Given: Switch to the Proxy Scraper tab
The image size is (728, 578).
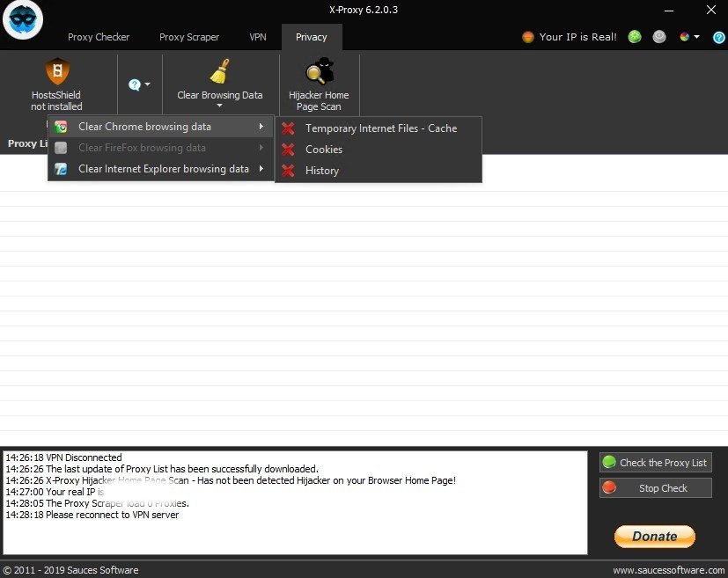Looking at the screenshot, I should tap(189, 37).
